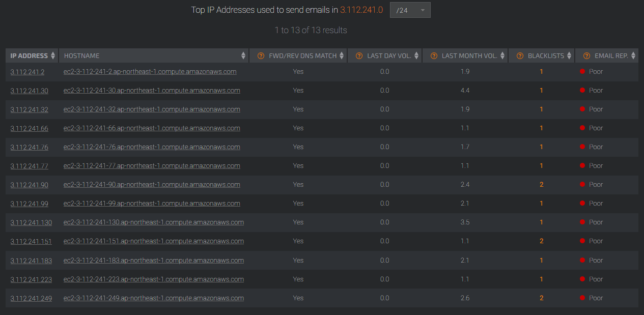Open IP address 3.112.241.76

click(x=29, y=147)
